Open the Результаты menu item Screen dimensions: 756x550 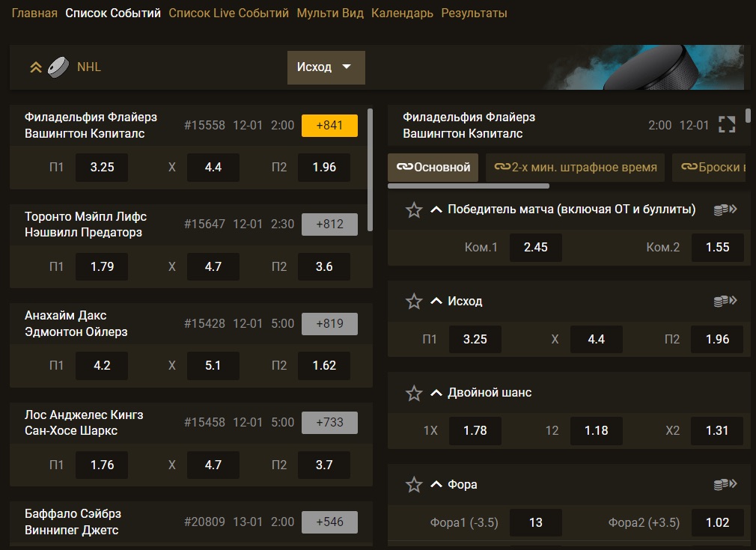pos(474,13)
